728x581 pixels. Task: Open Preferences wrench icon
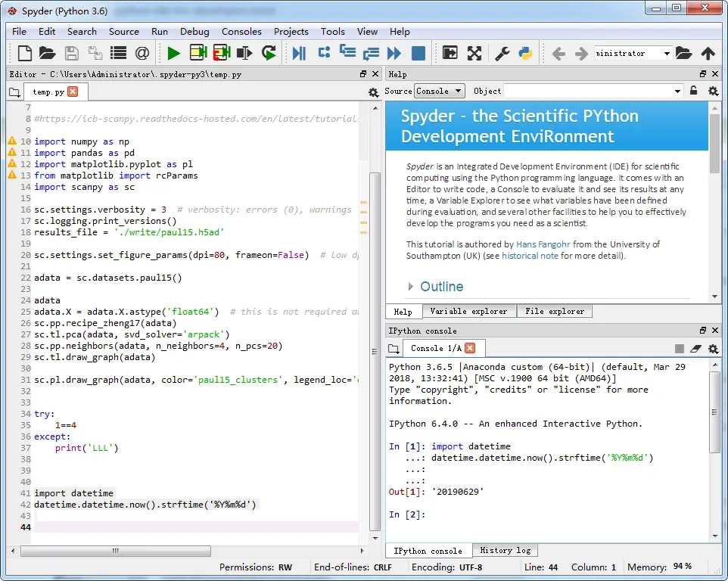[502, 54]
